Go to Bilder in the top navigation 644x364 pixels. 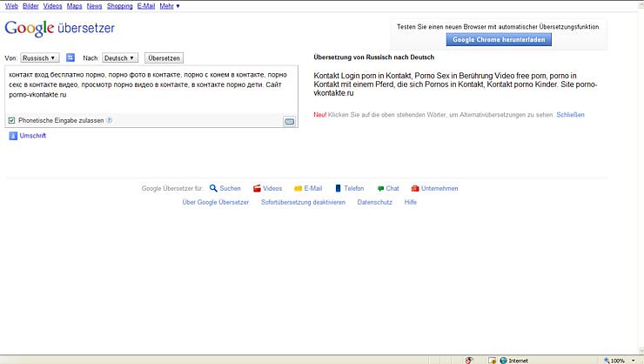(x=30, y=6)
